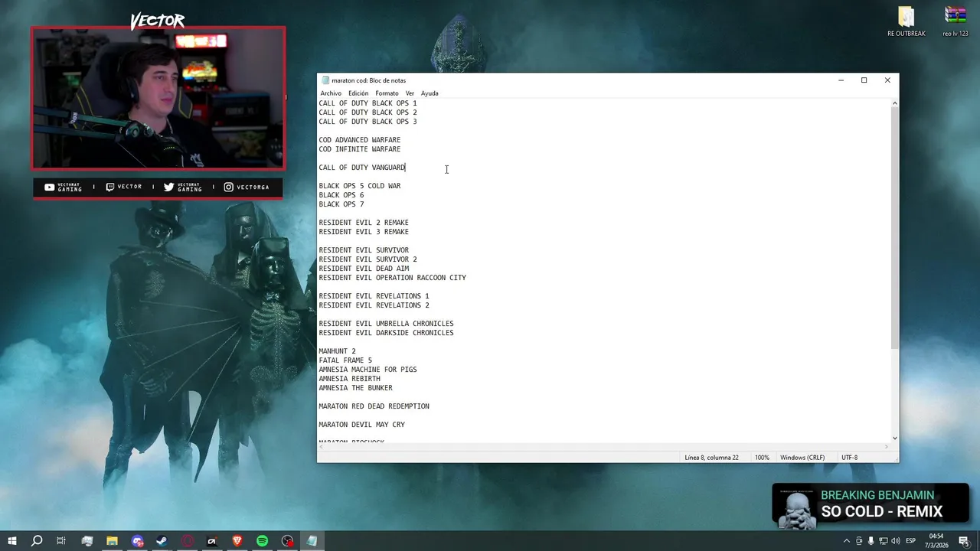This screenshot has height=551, width=980.
Task: Click the vertical scrollbar down arrow
Action: click(894, 438)
